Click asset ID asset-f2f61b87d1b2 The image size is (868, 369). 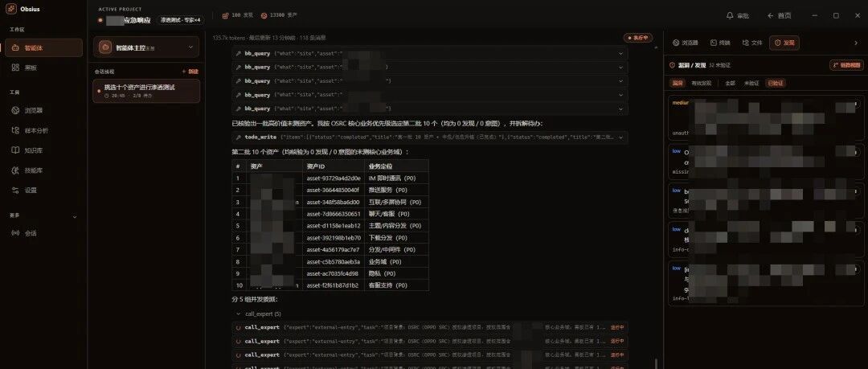point(333,285)
